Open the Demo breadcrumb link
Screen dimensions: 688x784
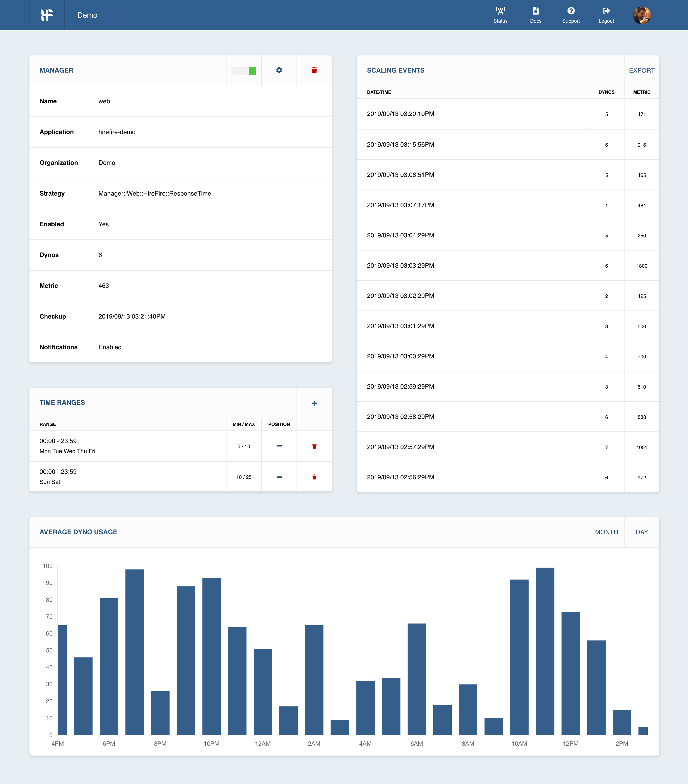coord(87,15)
